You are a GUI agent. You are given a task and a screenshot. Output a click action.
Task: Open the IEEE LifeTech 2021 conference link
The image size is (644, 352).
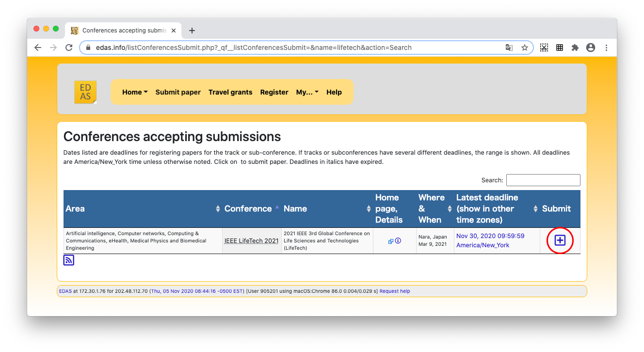point(252,240)
